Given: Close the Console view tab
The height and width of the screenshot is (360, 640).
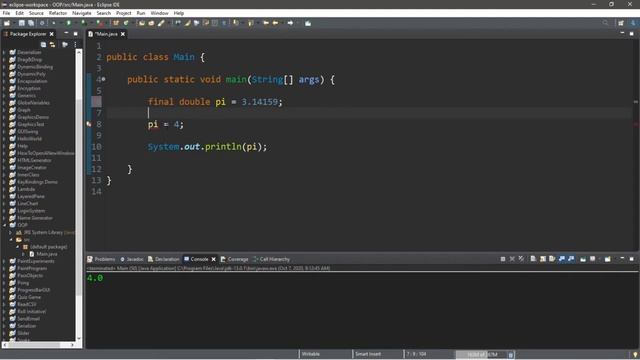Looking at the screenshot, I should pos(213,259).
